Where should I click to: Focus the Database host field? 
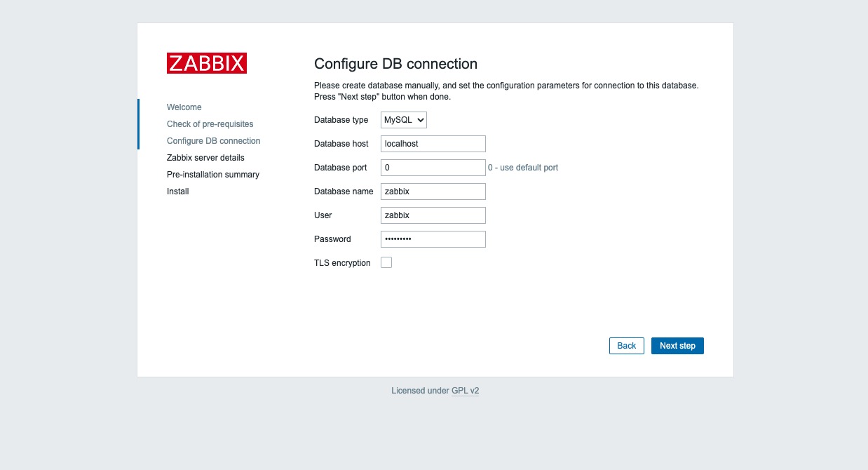433,144
